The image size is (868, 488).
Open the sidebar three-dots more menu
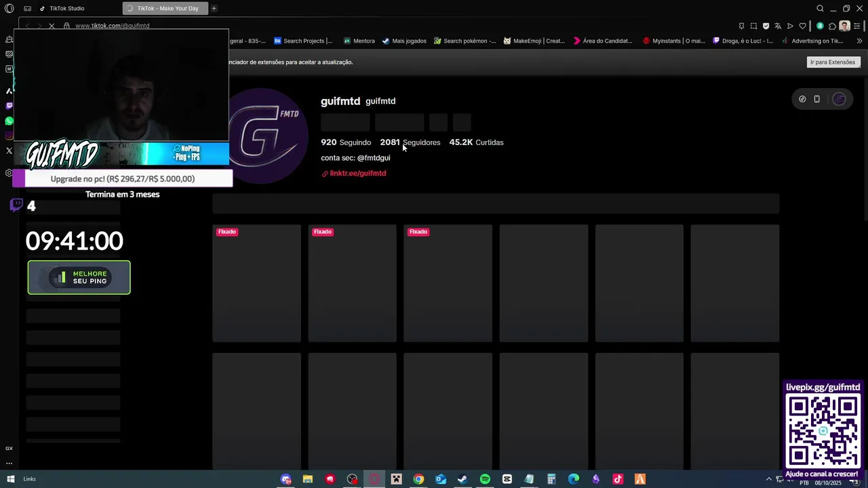click(x=9, y=464)
